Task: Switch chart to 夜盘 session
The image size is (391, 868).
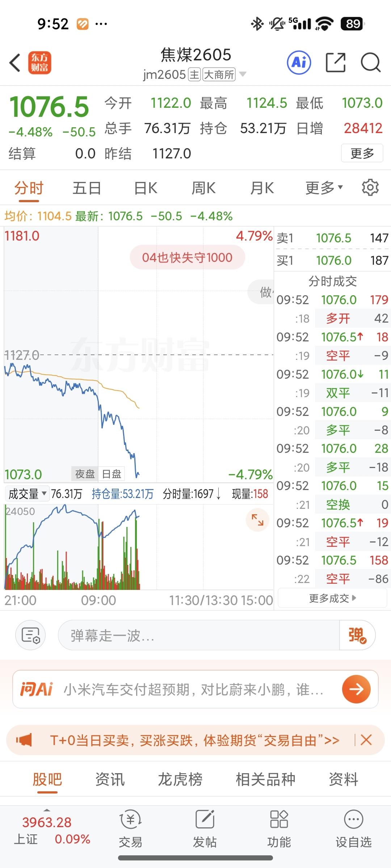Action: point(85,474)
